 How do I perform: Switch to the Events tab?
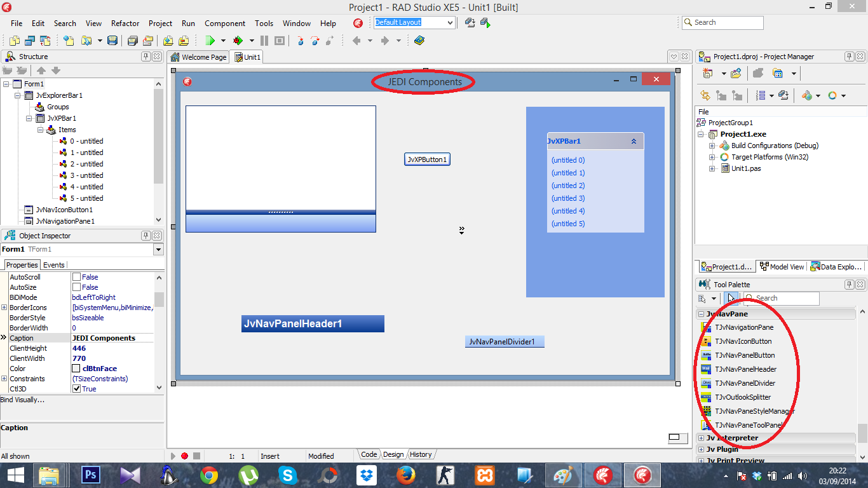pyautogui.click(x=53, y=264)
